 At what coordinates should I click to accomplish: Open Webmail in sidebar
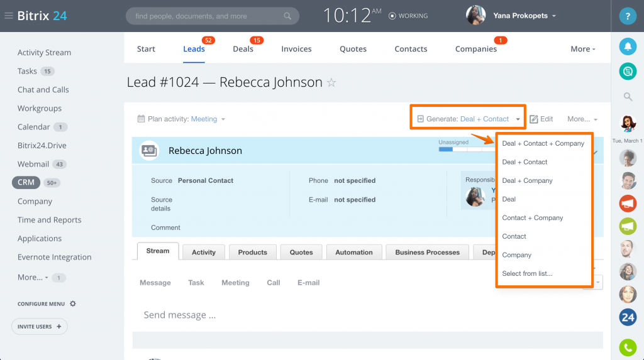(x=33, y=164)
